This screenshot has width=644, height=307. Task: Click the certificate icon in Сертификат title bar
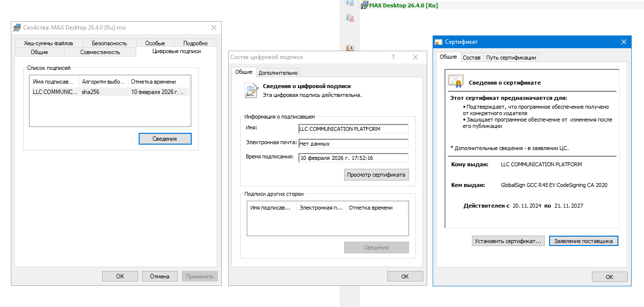(x=439, y=42)
